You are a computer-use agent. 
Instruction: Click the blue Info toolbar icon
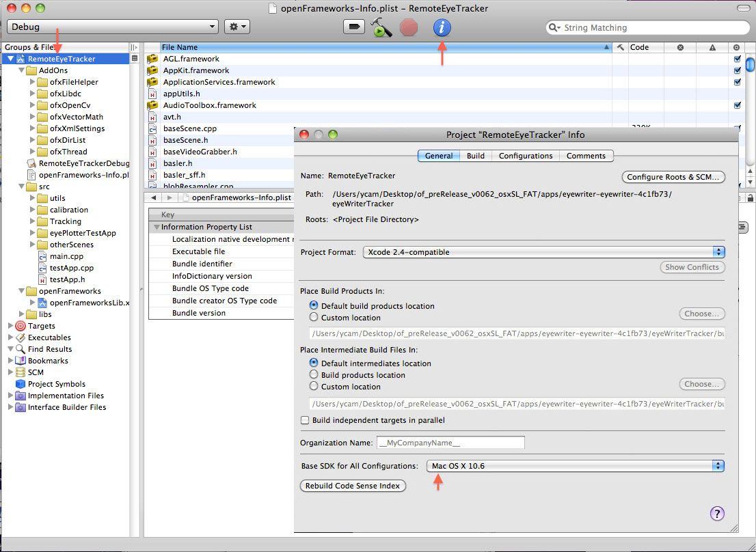[442, 27]
